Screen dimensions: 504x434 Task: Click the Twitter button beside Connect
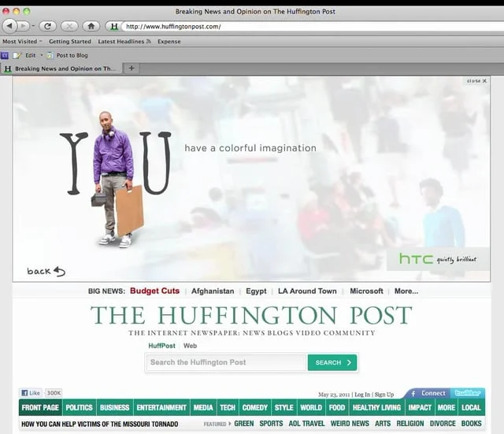468,393
